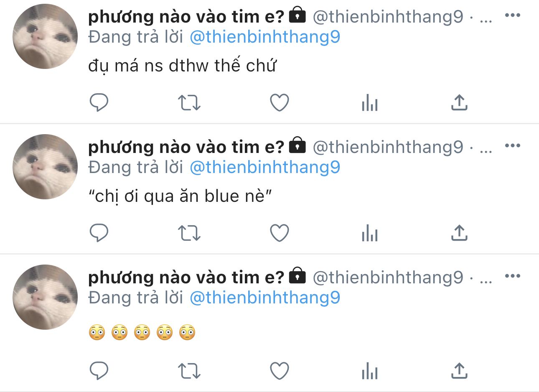Open @thienbinhthang9 mention link in emoji tweet
The width and height of the screenshot is (539, 392).
point(265,298)
